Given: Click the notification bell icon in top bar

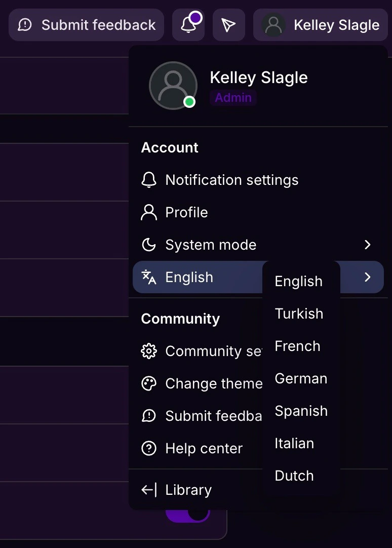Looking at the screenshot, I should click(x=188, y=25).
